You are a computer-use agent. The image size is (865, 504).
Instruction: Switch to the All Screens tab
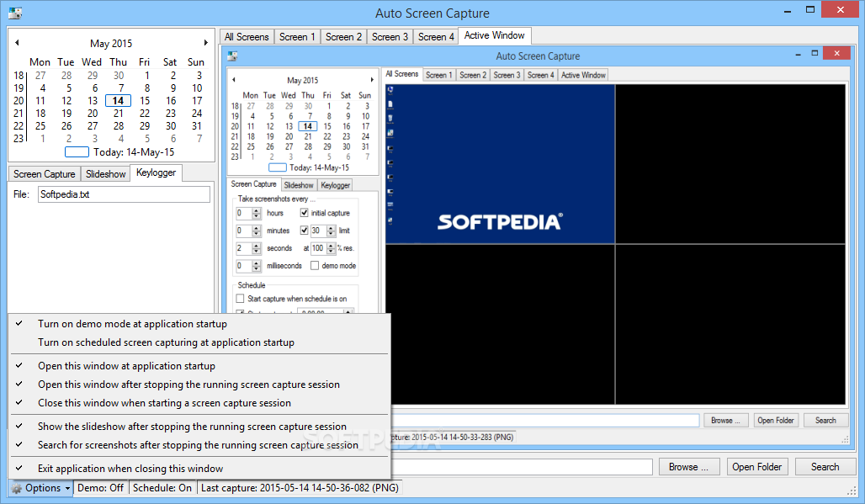click(247, 36)
